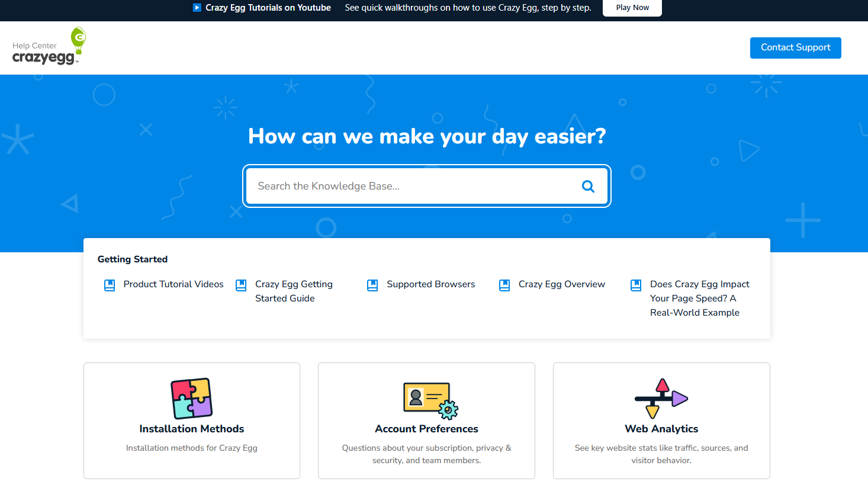Click book icon beside Page Speed article

pyautogui.click(x=636, y=285)
